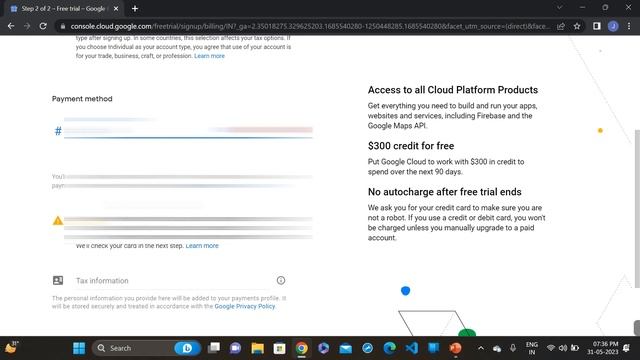
Task: Select 'Access to all Cloud Platform Products' heading
Action: (x=453, y=90)
